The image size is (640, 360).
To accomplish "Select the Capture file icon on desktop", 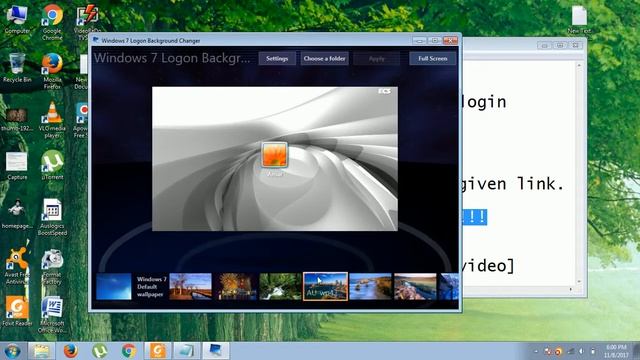I will pyautogui.click(x=17, y=166).
